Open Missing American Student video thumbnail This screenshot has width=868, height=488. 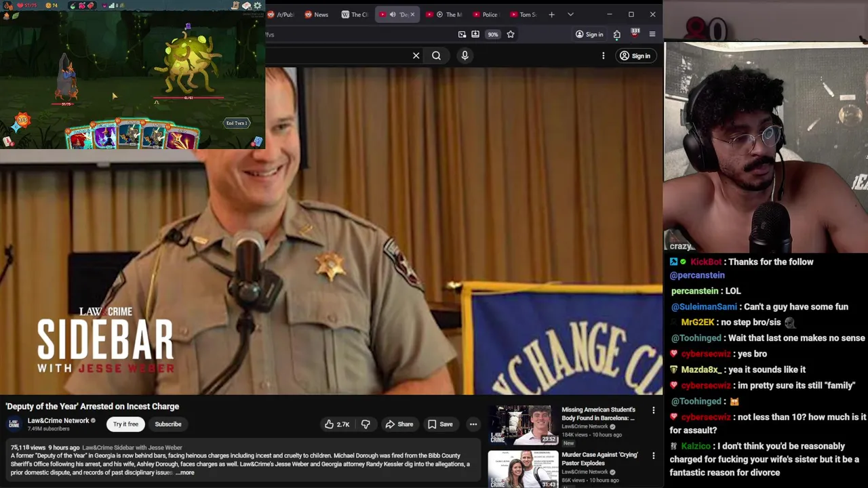pos(523,425)
